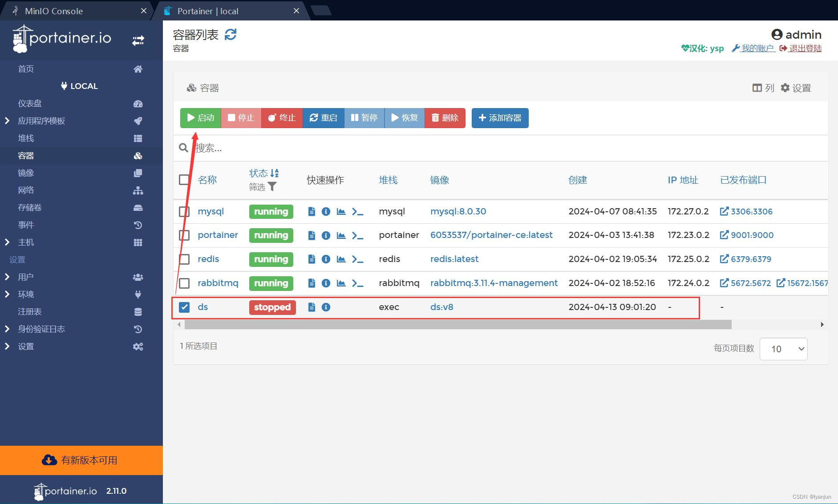Switch to the MinIO Console browser tab
Image resolution: width=838 pixels, height=504 pixels.
[53, 11]
